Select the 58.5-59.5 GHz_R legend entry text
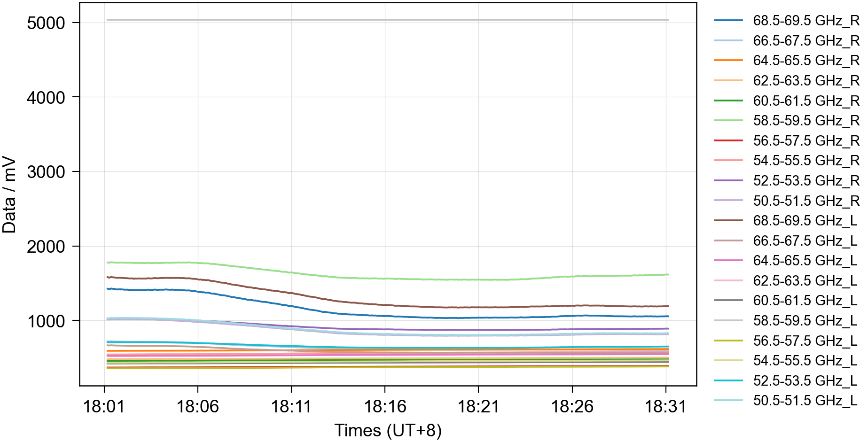Viewport: 868px width, 442px height. (806, 121)
